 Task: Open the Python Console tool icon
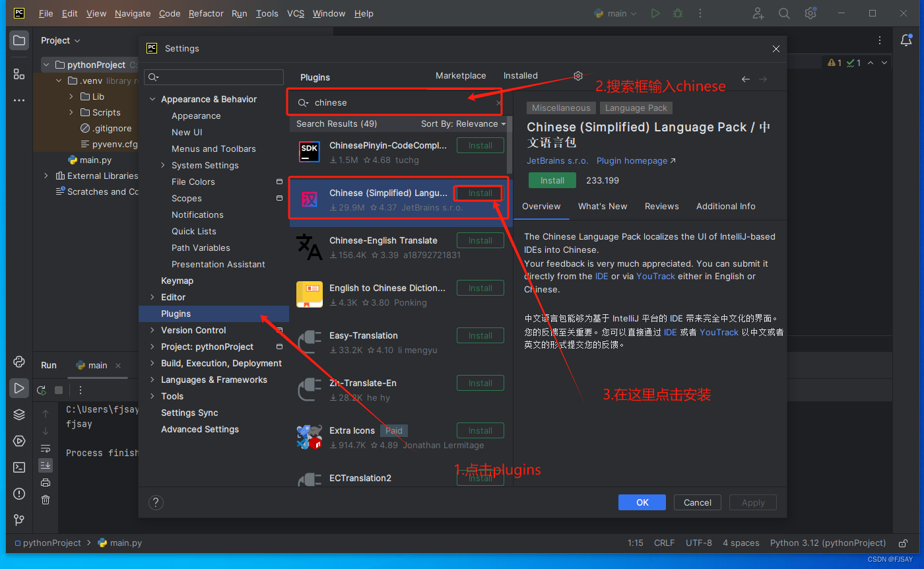click(x=19, y=362)
